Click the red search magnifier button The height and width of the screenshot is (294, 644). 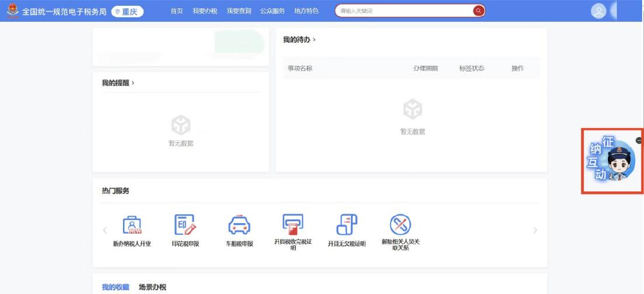pyautogui.click(x=478, y=11)
